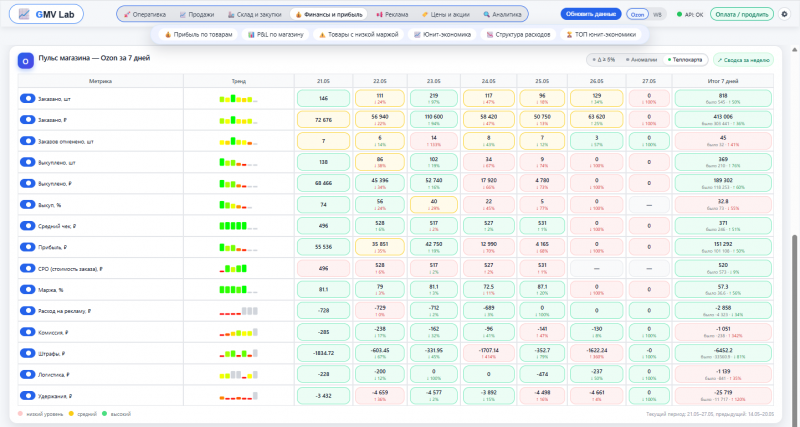
Task: Click the 21.05 date column header
Action: [323, 81]
